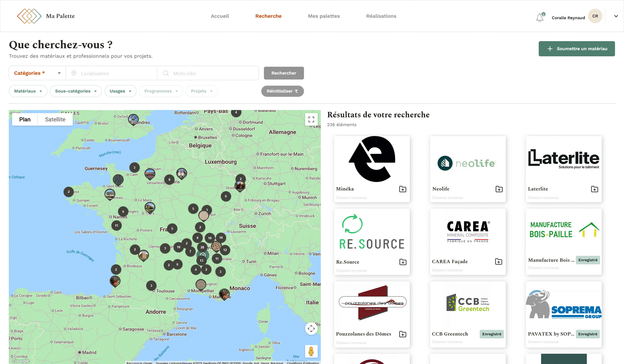Click the Minéka card title
624x364 pixels.
pyautogui.click(x=345, y=189)
